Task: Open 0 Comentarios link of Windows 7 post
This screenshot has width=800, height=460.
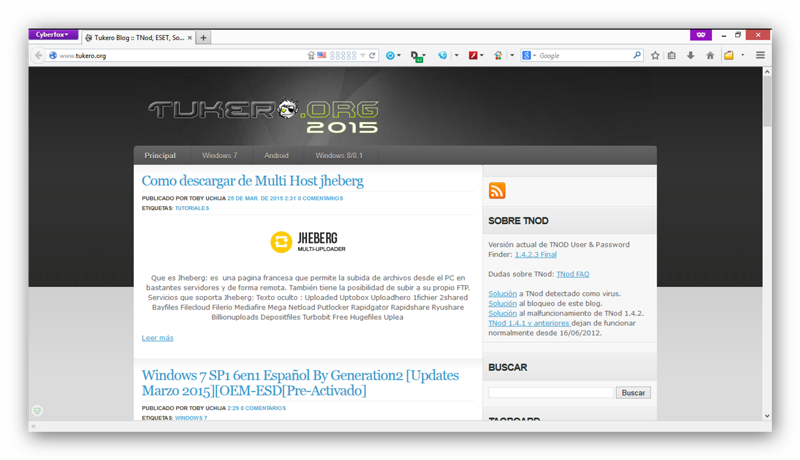Action: (263, 408)
